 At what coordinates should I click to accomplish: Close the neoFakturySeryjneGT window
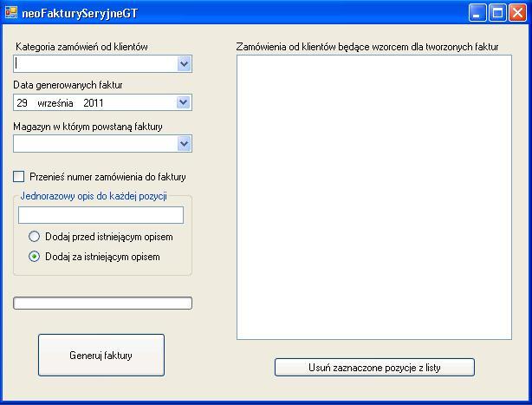(x=518, y=13)
